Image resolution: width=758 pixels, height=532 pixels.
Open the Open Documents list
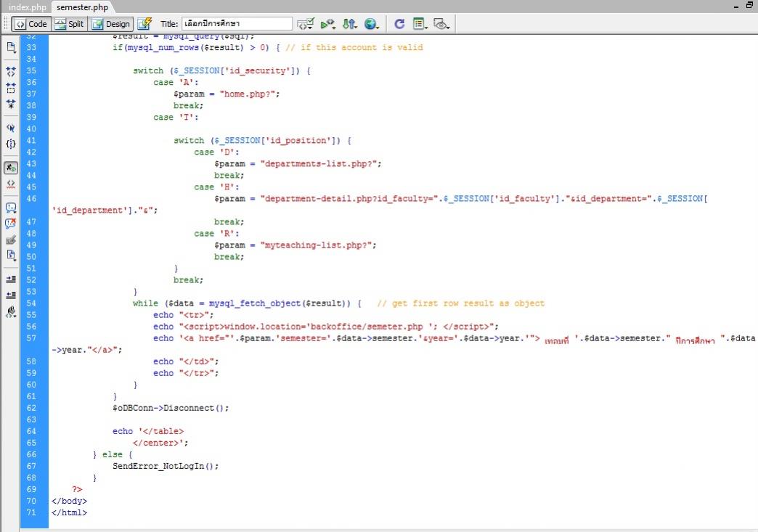click(x=11, y=47)
